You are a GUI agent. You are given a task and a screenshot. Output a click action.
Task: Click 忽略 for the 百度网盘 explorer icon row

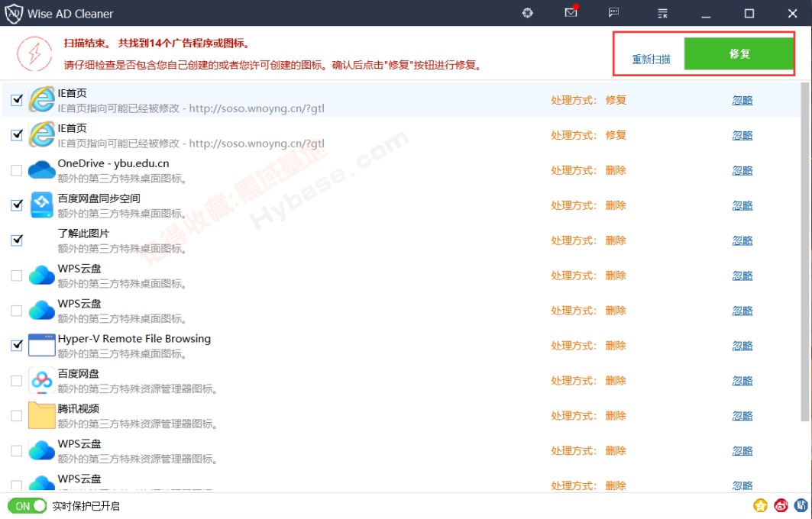742,381
